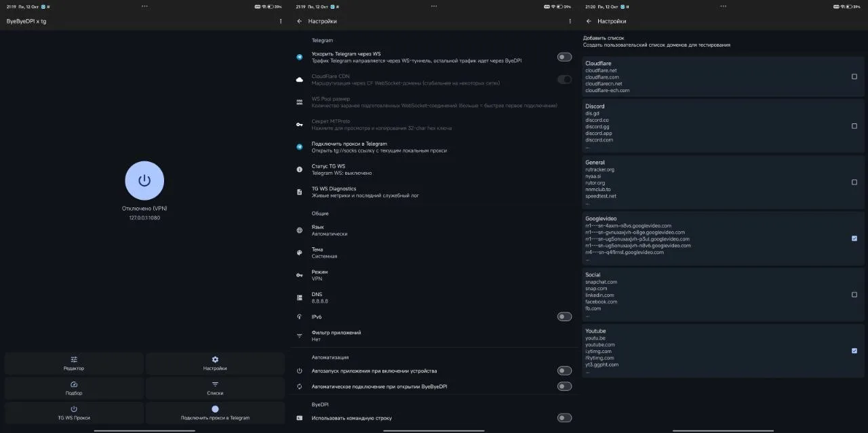Image resolution: width=868 pixels, height=433 pixels.
Task: Toggle Автоматическое подключение при открытии ByeByeDPI switch
Action: point(564,386)
